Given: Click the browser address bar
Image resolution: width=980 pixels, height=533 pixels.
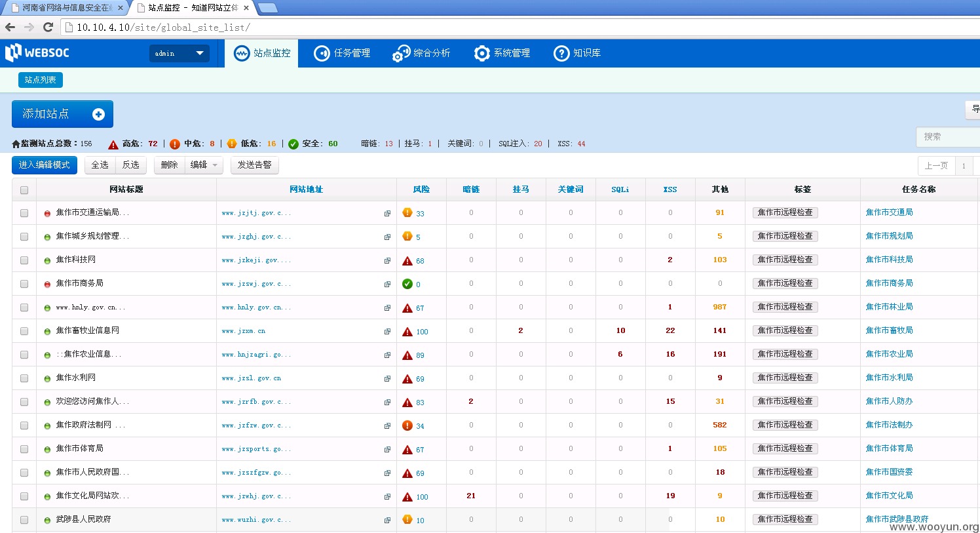Looking at the screenshot, I should 521,27.
